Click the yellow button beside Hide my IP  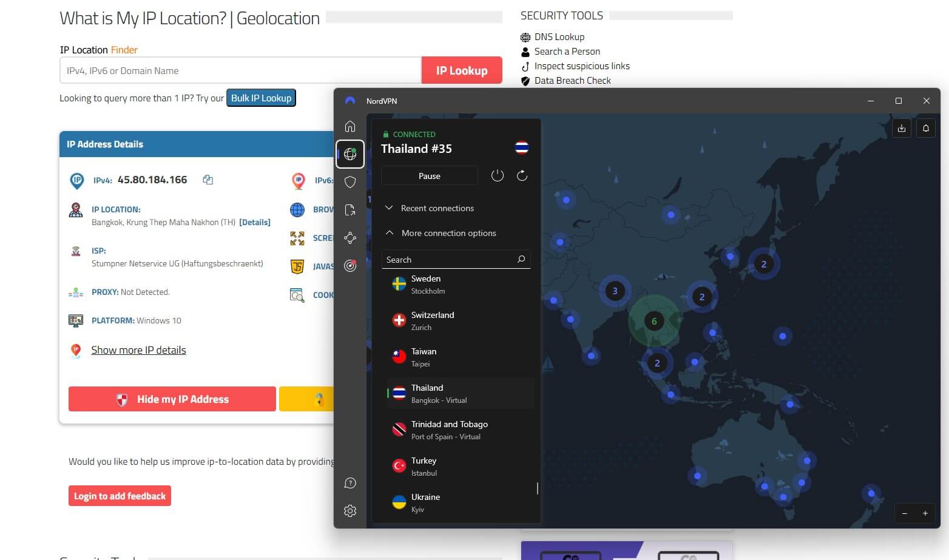click(306, 399)
